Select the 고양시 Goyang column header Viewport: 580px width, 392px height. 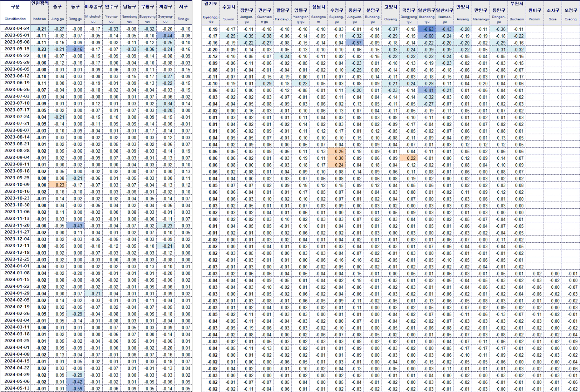[x=390, y=13]
